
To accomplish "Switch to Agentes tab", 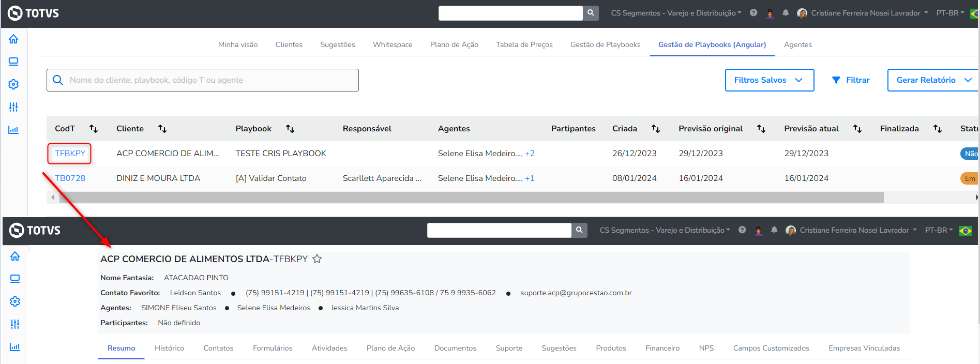I will click(798, 44).
